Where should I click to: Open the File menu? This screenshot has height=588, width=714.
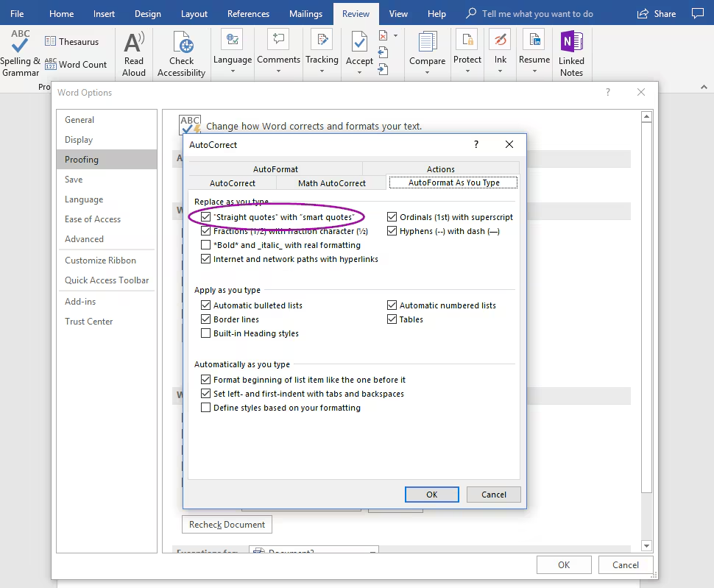17,14
